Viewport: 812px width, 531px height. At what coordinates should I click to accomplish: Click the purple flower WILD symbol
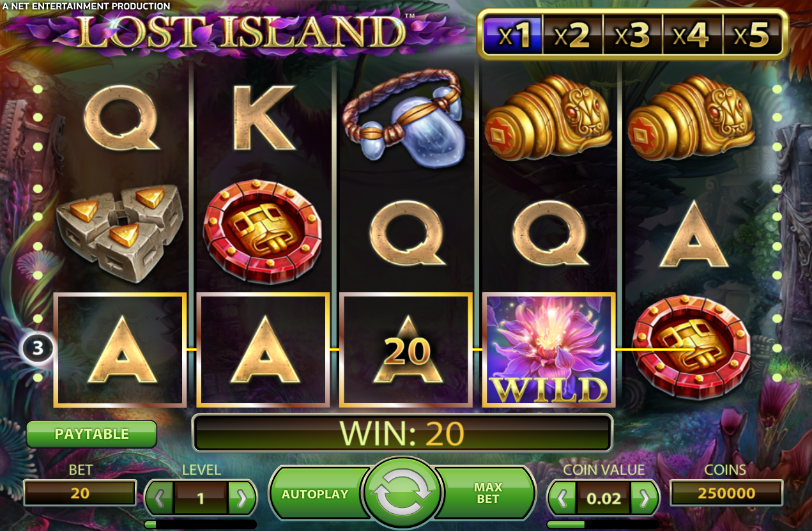click(x=549, y=350)
